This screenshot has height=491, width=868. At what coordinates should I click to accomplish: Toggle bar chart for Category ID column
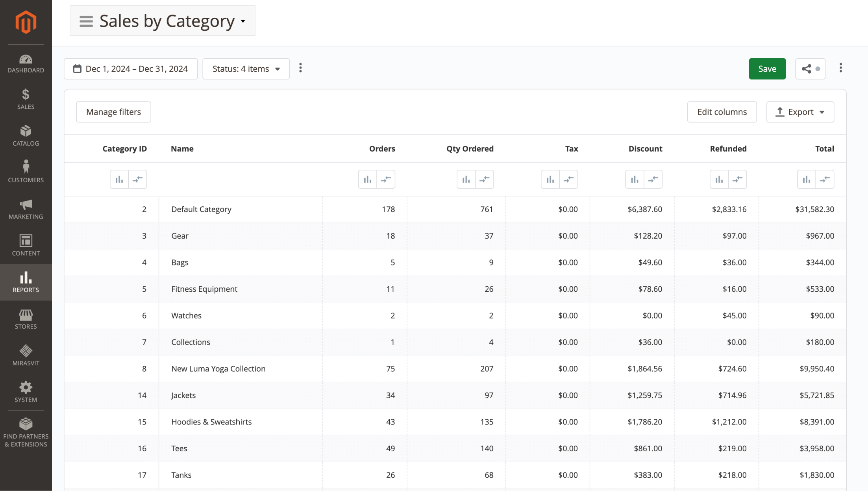click(x=119, y=179)
